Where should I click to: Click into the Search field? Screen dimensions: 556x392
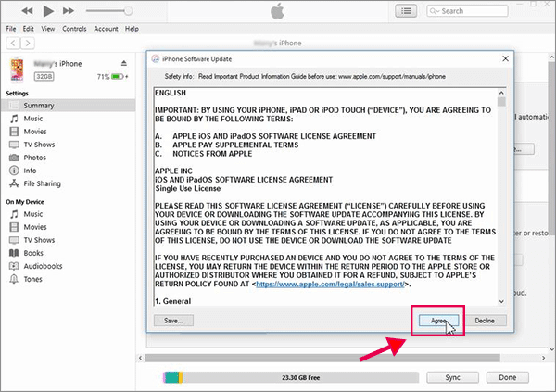(x=467, y=11)
